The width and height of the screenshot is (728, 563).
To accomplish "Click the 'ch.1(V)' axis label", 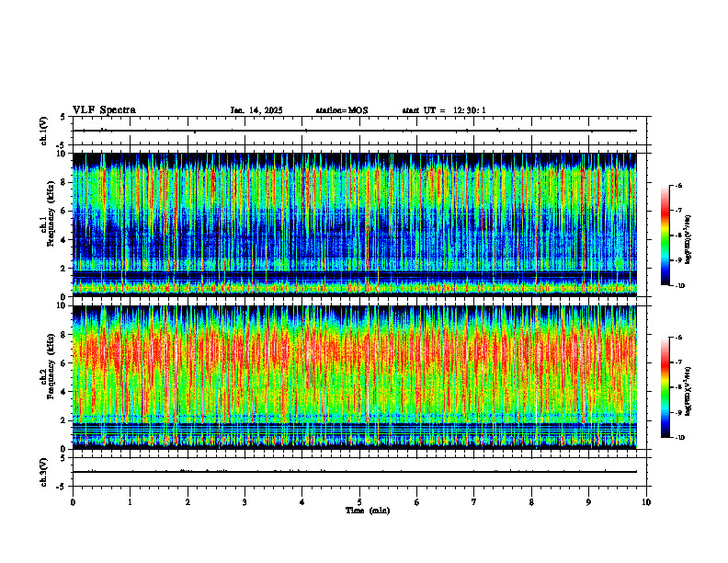I will click(x=44, y=131).
